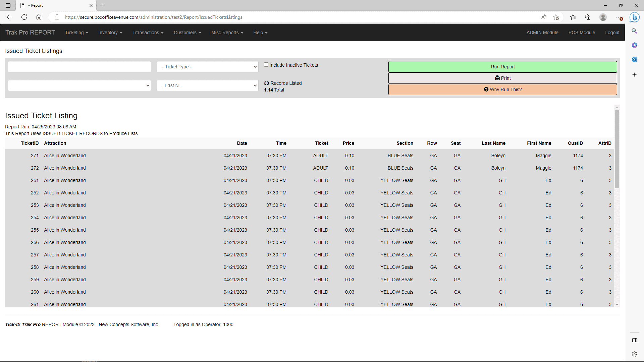This screenshot has width=644, height=362.
Task: Click YELLOW Seats in row 253
Action: coord(397,205)
